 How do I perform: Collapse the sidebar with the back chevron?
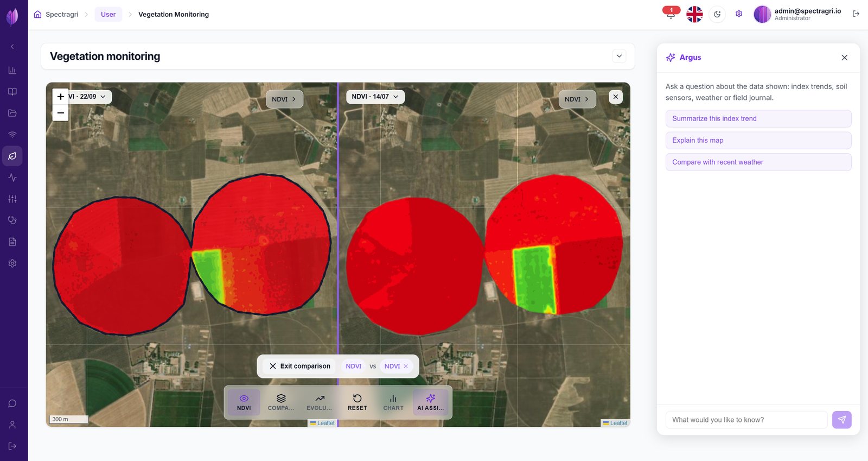pyautogui.click(x=12, y=47)
